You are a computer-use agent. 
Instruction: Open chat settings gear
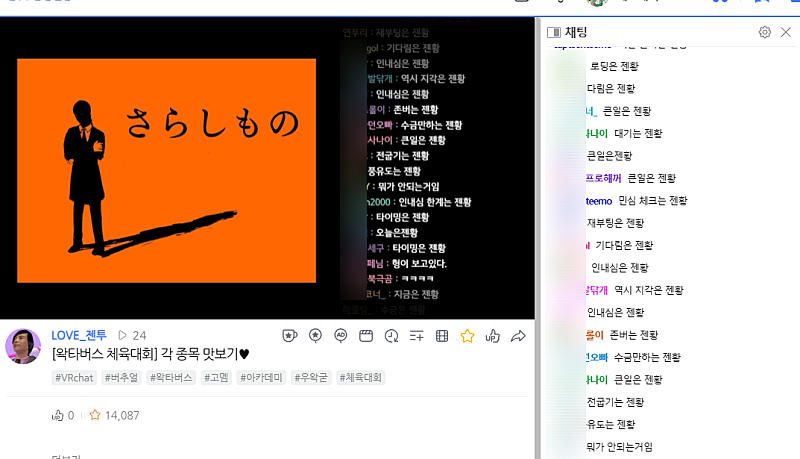tap(764, 32)
